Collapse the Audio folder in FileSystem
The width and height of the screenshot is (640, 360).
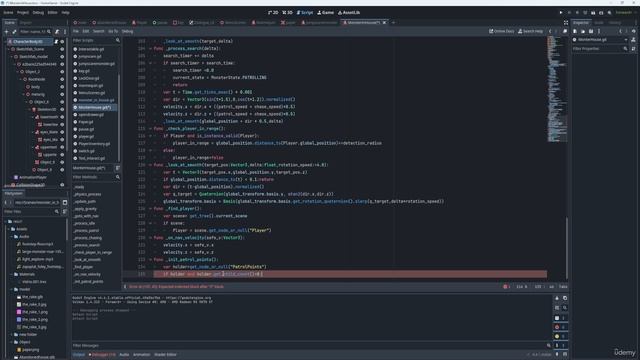pos(12,237)
